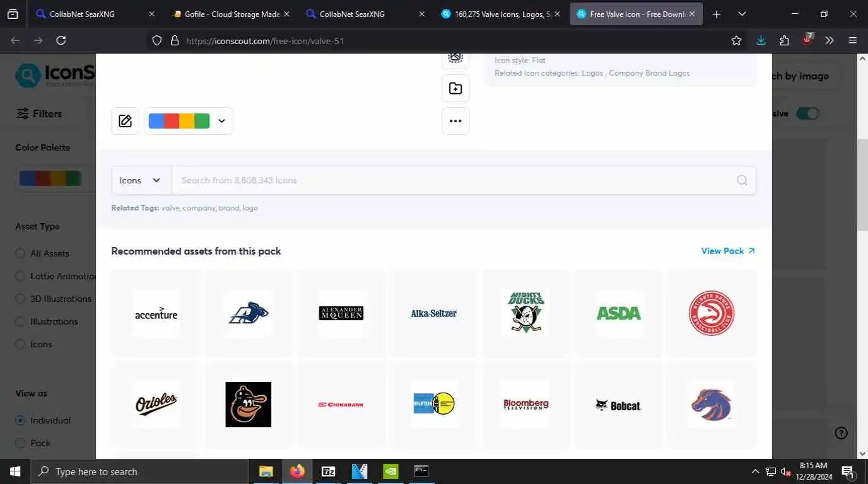
Task: Open the Bilstein logo icon
Action: (433, 405)
